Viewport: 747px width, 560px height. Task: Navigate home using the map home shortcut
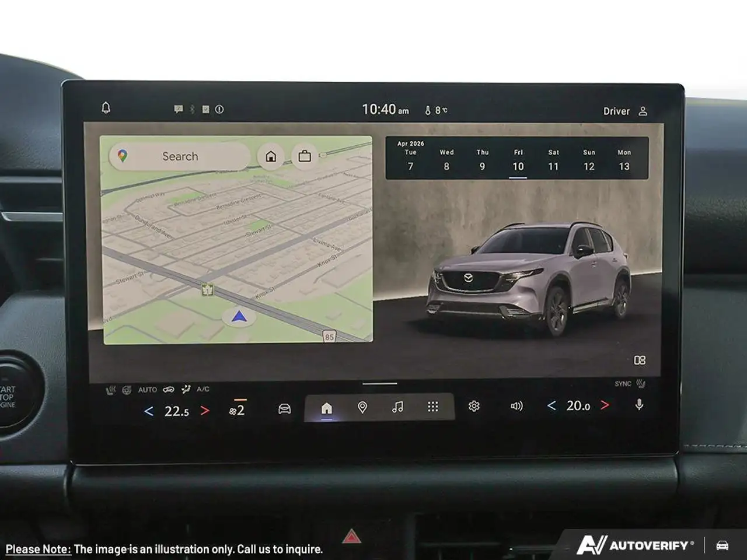tap(271, 156)
